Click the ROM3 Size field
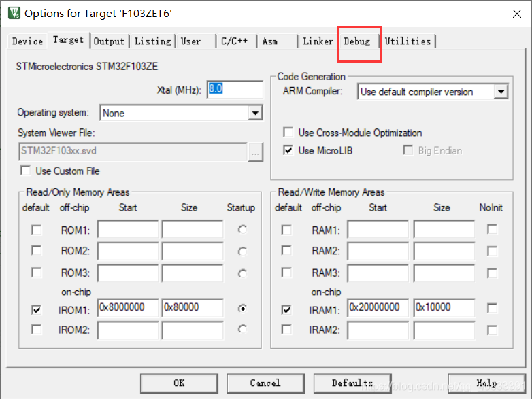Screen dimensions: 532x399 (193, 273)
